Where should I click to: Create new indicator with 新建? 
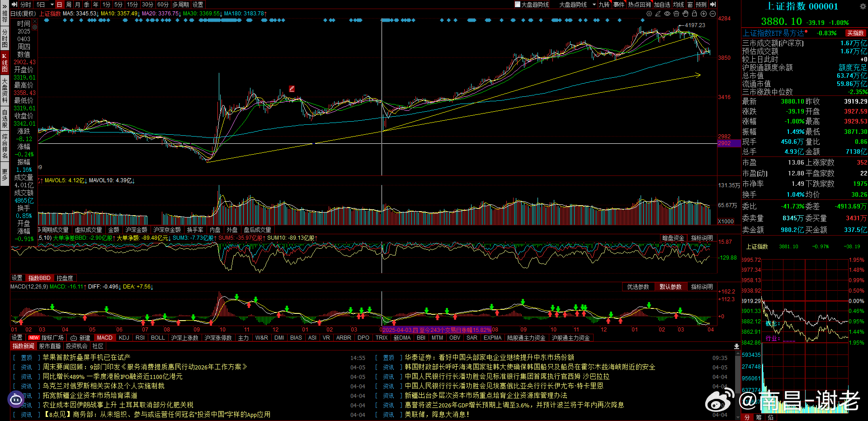click(x=81, y=338)
